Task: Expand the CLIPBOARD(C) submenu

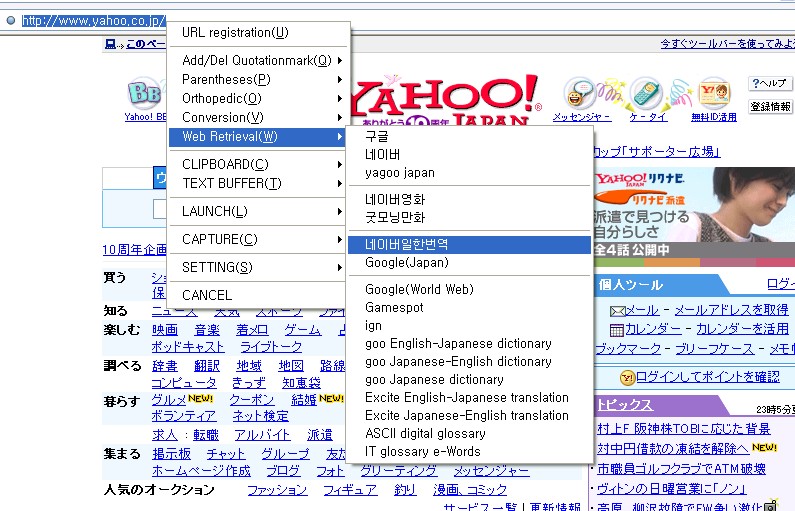Action: tap(259, 164)
